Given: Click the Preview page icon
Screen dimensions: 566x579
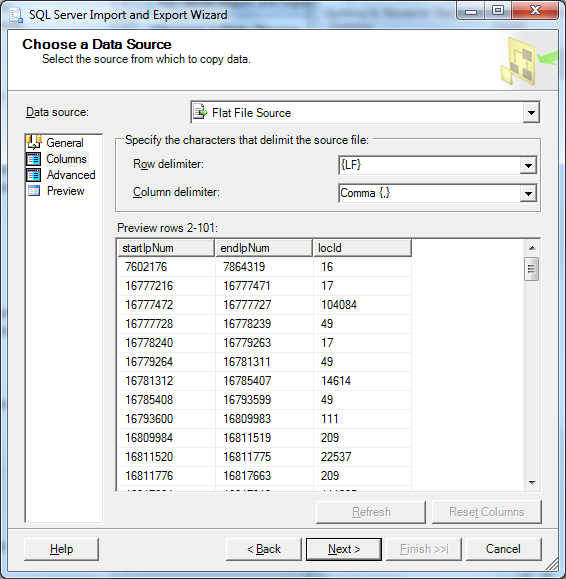Looking at the screenshot, I should pos(34,191).
